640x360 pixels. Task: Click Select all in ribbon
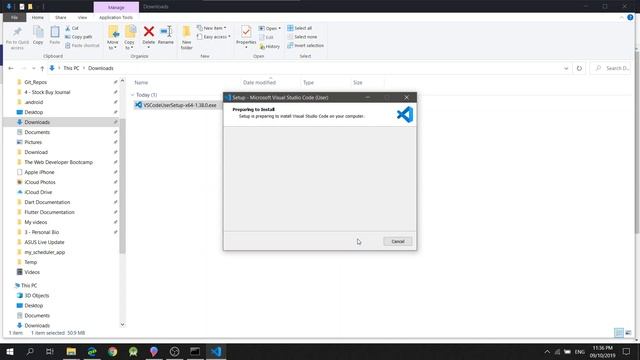click(300, 28)
